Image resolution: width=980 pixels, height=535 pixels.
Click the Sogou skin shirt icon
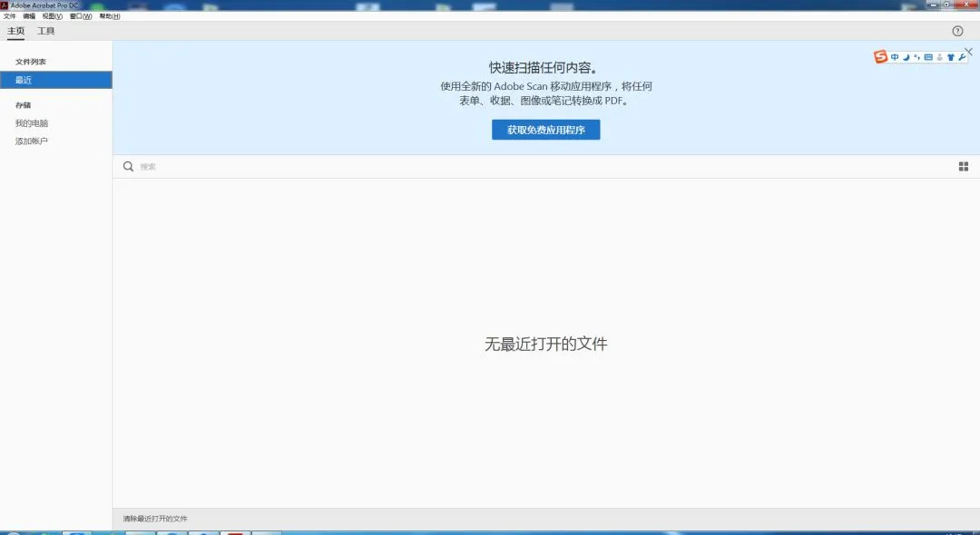(x=951, y=57)
